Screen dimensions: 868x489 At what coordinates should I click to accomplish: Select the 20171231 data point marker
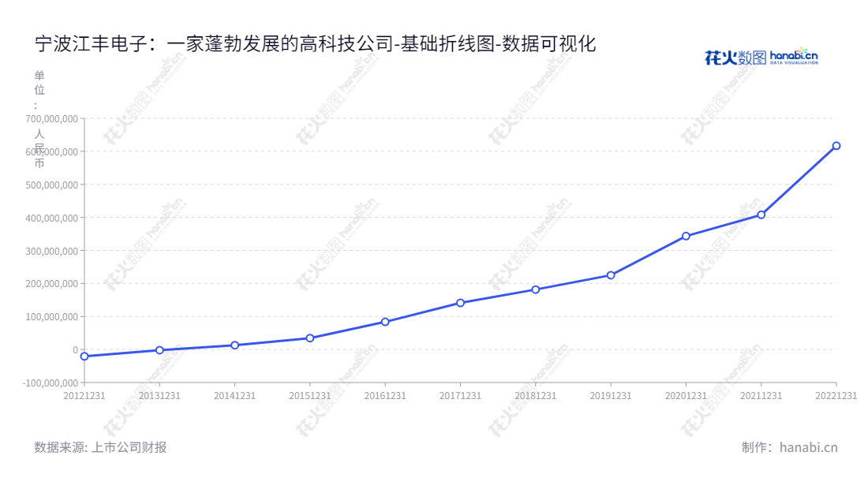(x=461, y=303)
